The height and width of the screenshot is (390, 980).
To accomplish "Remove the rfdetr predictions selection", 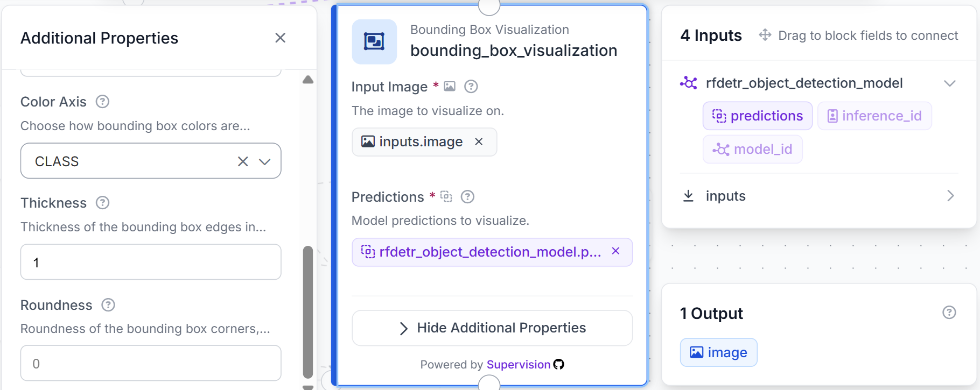I will pos(615,251).
